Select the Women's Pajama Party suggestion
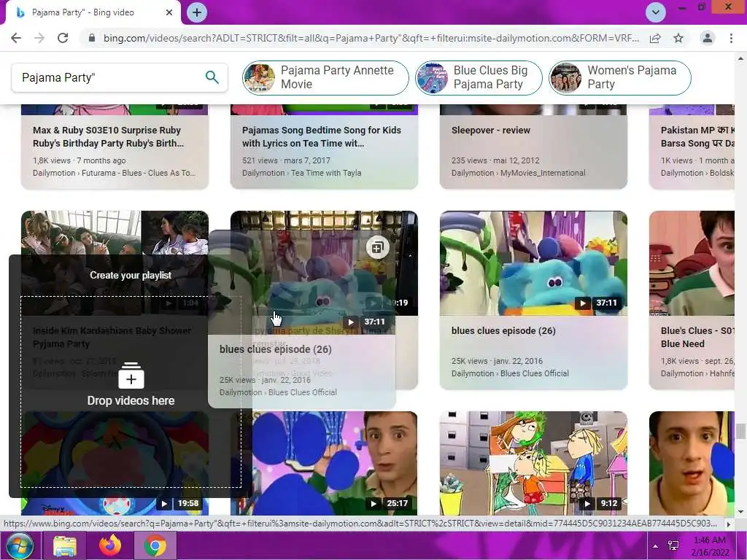The image size is (747, 560). coord(620,77)
